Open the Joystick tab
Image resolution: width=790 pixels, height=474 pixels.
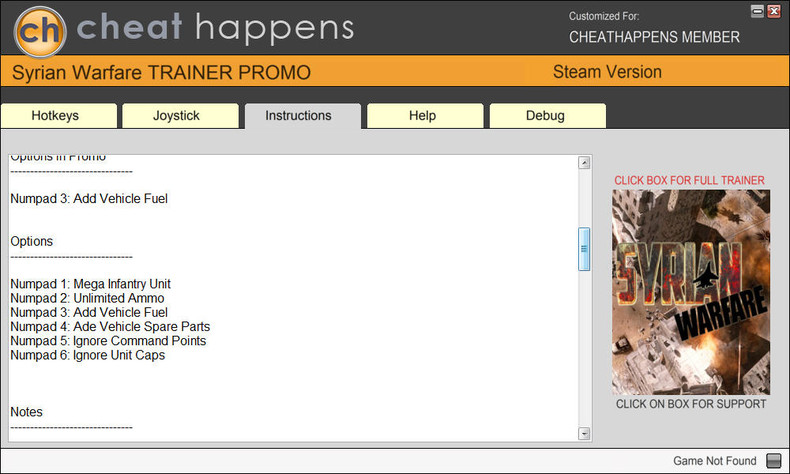(x=180, y=116)
